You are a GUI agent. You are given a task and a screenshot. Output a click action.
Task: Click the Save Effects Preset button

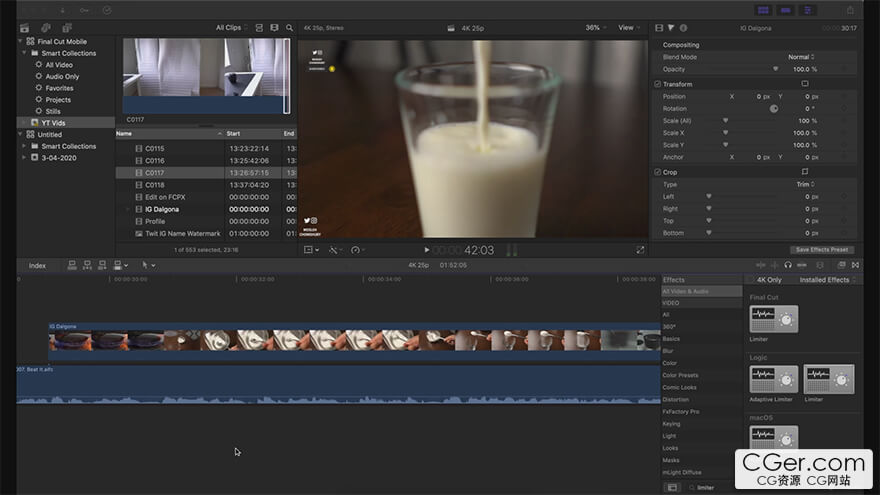pos(822,249)
